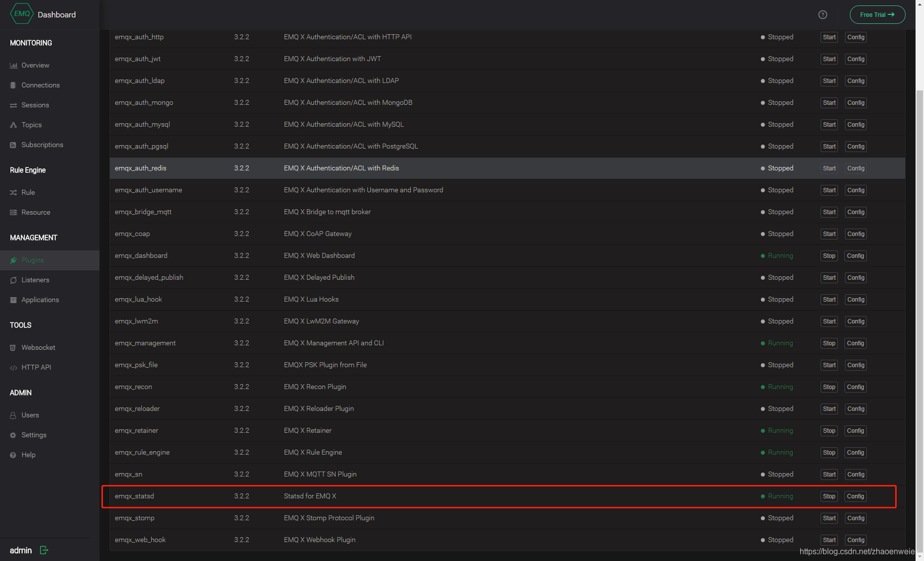The width and height of the screenshot is (924, 561).
Task: Click the Rule shuffle icon
Action: click(13, 193)
